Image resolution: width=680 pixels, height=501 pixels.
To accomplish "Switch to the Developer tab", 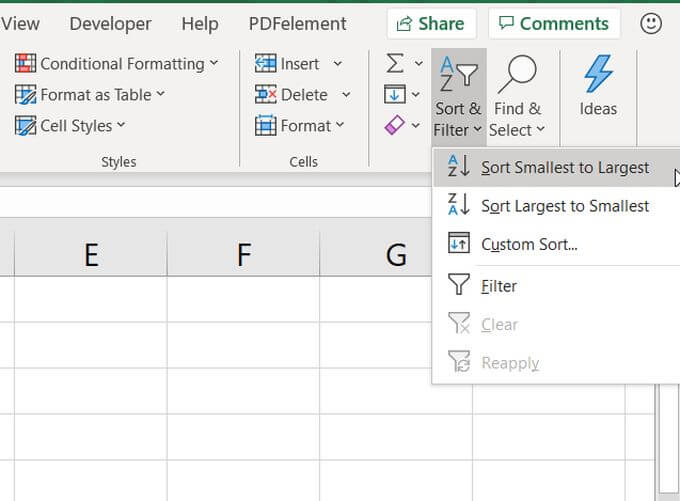I will [110, 23].
